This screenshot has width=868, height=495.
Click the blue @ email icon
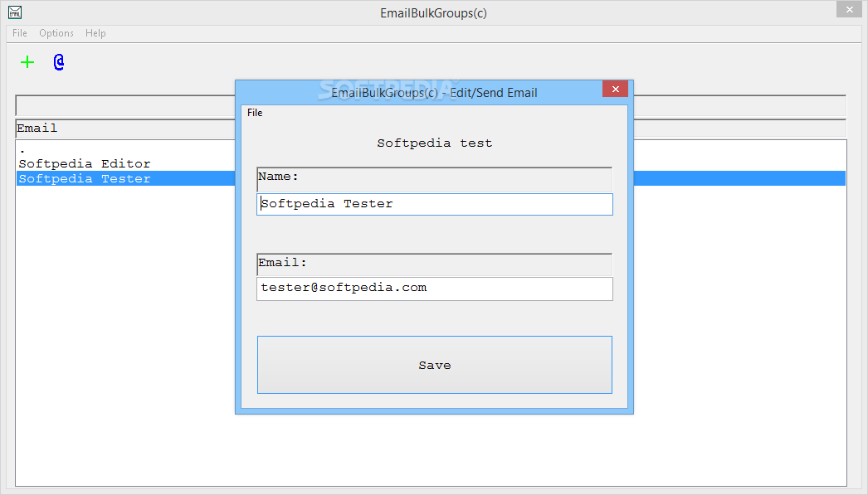59,62
